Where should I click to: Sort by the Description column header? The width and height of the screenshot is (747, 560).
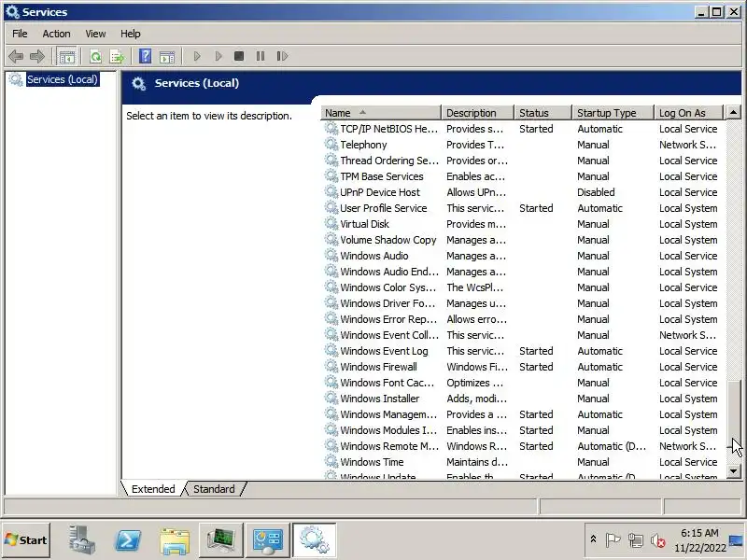tap(478, 113)
